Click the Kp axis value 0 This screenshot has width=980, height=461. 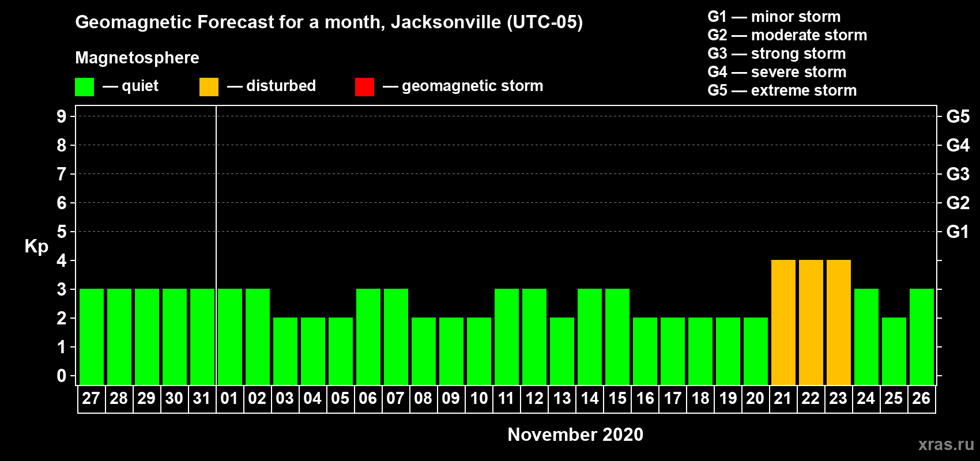click(62, 376)
